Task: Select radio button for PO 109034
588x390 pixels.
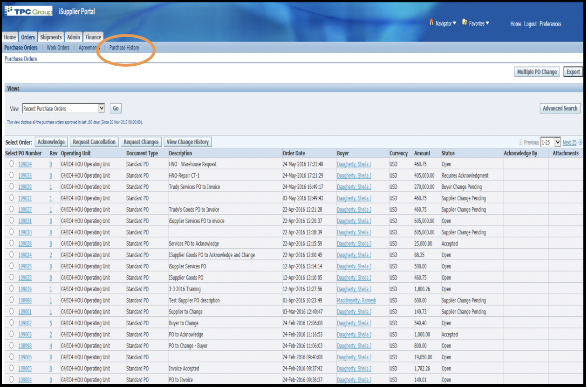Action: (x=11, y=164)
